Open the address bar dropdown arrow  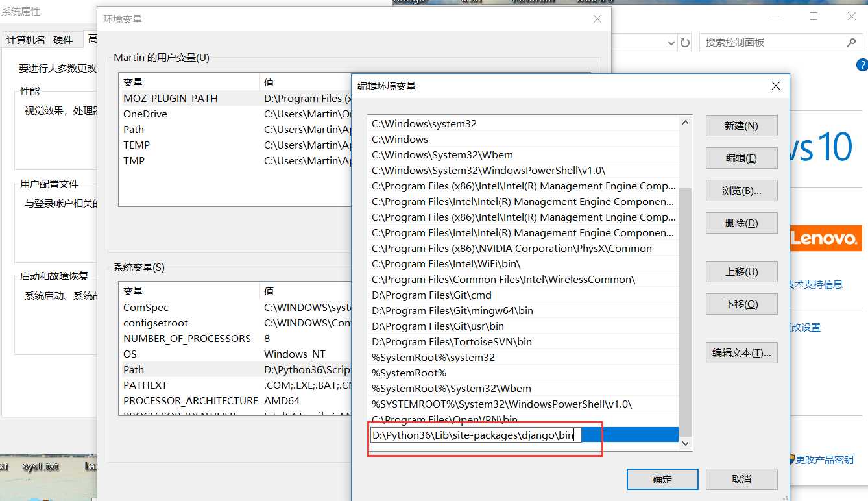point(671,43)
